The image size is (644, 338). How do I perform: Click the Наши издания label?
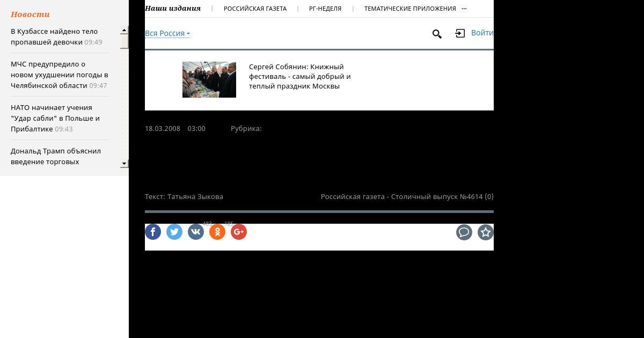tap(173, 8)
